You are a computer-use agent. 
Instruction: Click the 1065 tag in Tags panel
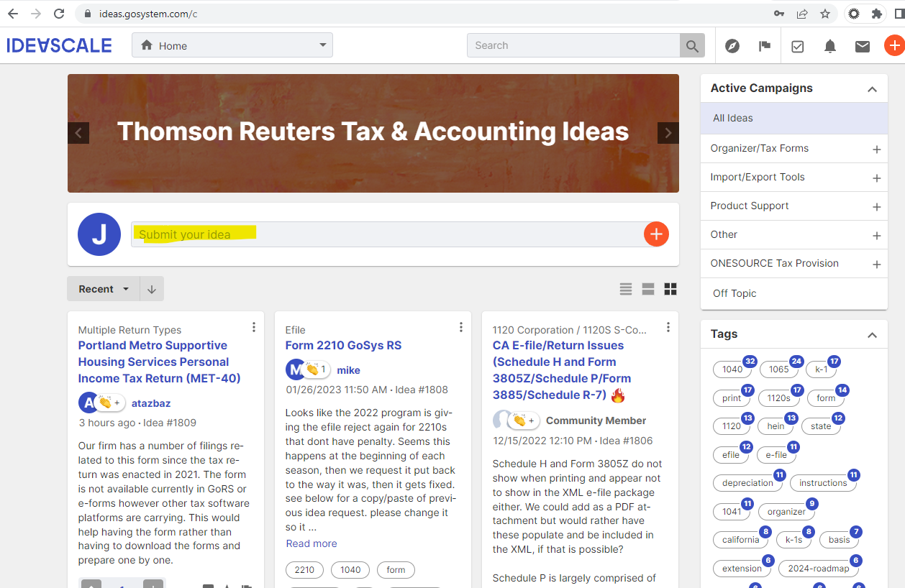click(778, 369)
